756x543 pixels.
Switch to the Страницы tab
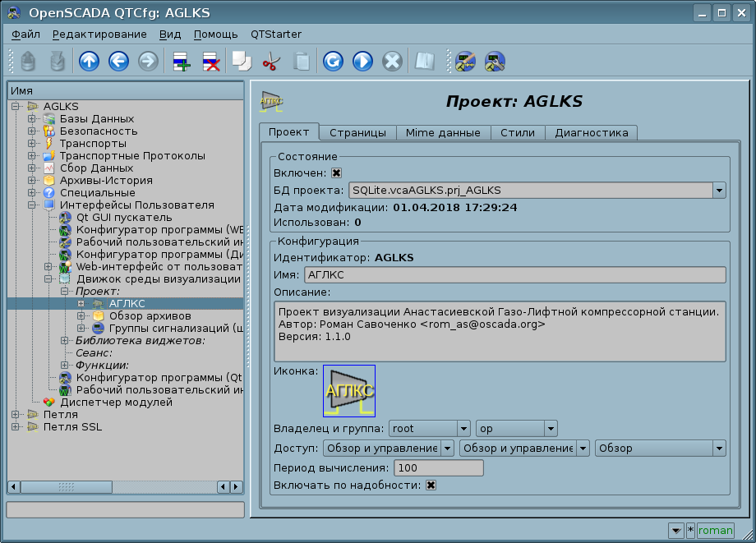tap(357, 133)
